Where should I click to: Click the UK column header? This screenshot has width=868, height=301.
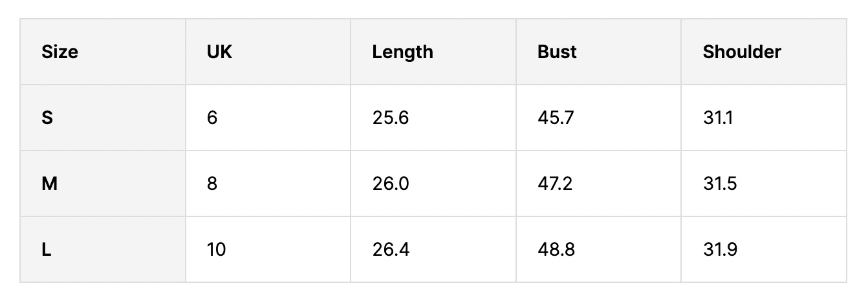point(219,52)
